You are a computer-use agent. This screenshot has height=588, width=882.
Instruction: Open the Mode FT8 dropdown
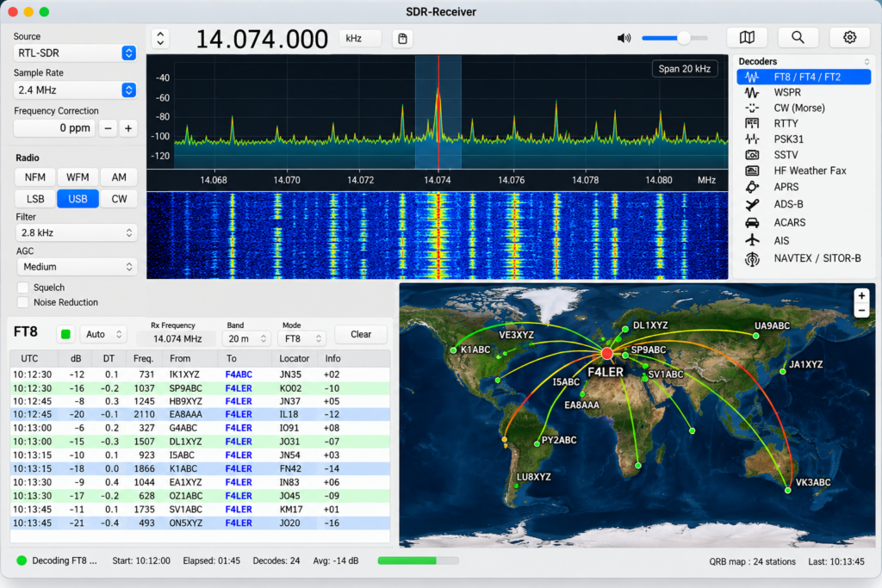pos(302,339)
